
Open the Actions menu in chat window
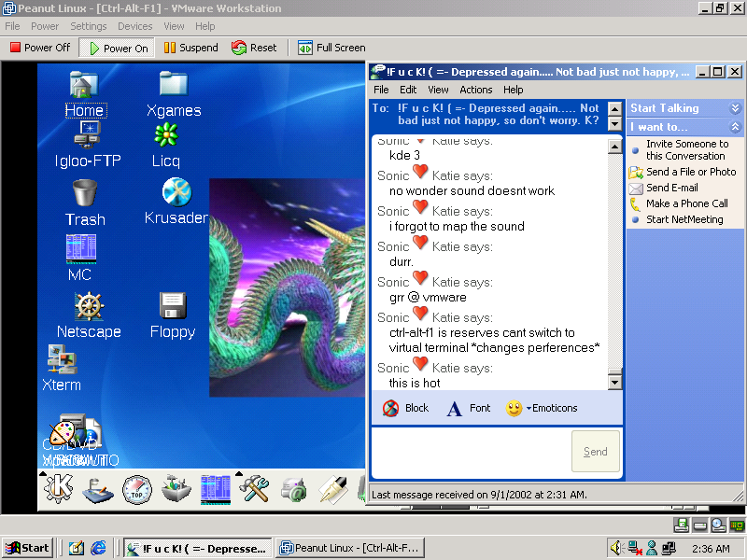pos(475,90)
